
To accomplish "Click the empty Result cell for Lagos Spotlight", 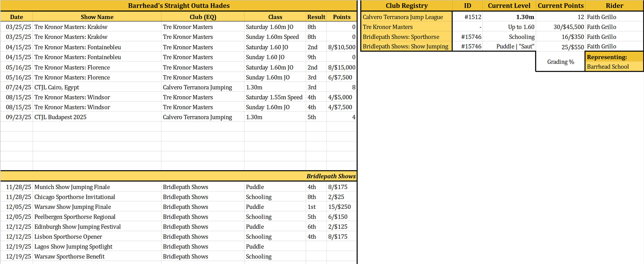I will [316, 247].
